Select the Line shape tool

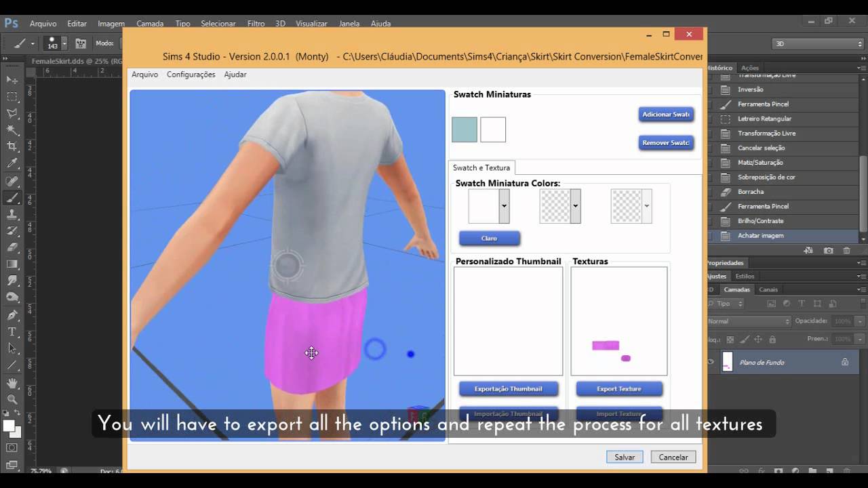coord(12,365)
